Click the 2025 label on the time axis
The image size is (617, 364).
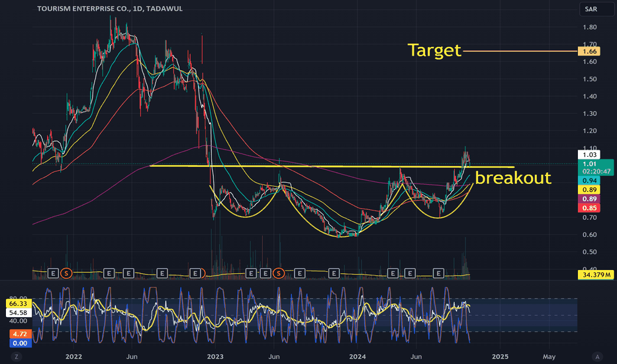pos(500,357)
